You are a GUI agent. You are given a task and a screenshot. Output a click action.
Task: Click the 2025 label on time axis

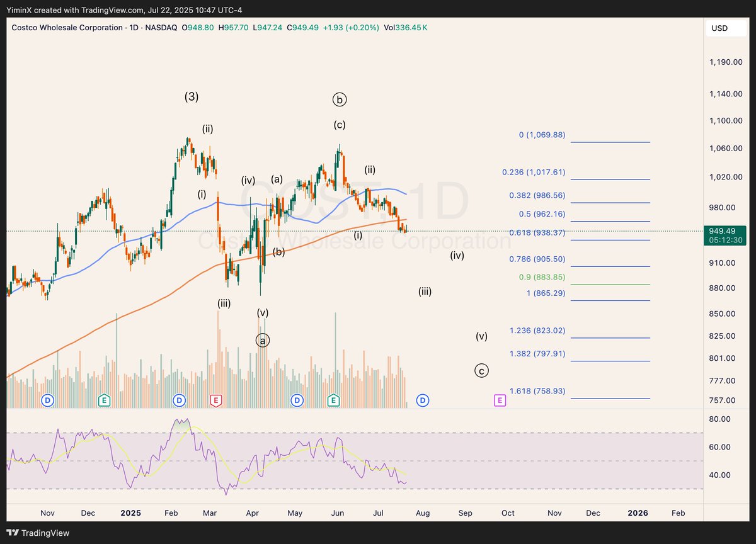pyautogui.click(x=130, y=513)
